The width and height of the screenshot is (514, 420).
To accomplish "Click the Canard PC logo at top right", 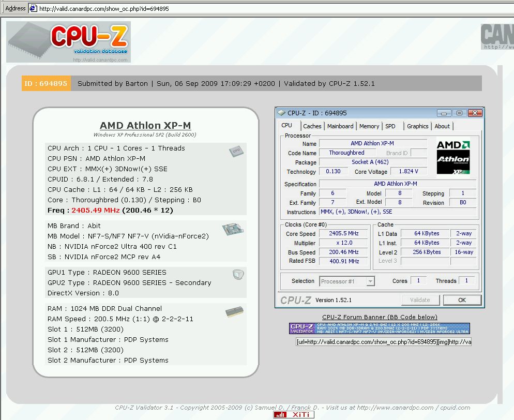I will click(497, 36).
